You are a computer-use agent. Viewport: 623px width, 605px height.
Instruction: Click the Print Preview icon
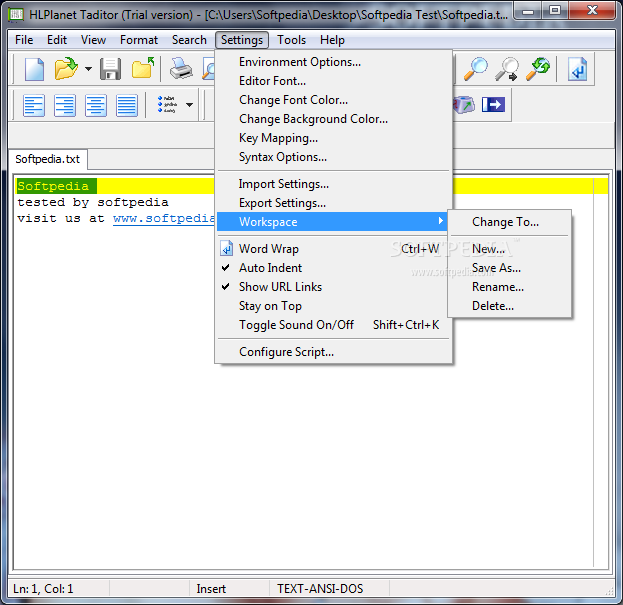pos(208,69)
